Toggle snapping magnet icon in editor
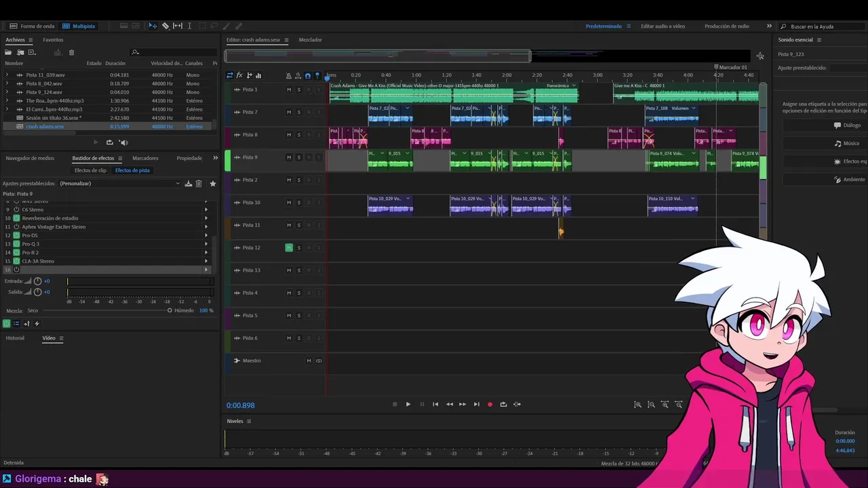 [308, 76]
